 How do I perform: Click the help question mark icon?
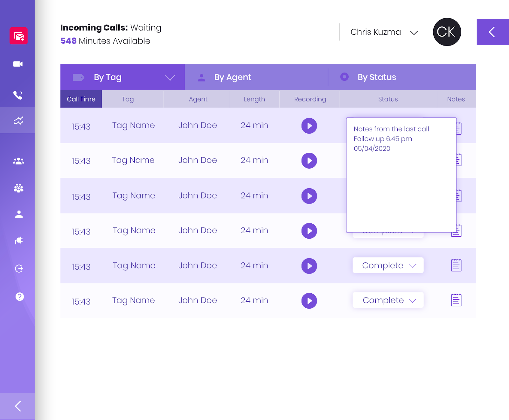coord(19,297)
